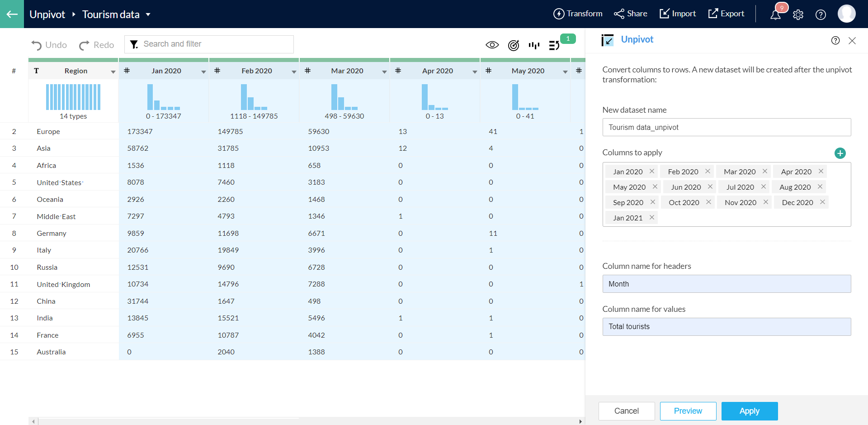This screenshot has width=868, height=425.
Task: Open the Mar 2020 column menu arrow
Action: point(384,72)
